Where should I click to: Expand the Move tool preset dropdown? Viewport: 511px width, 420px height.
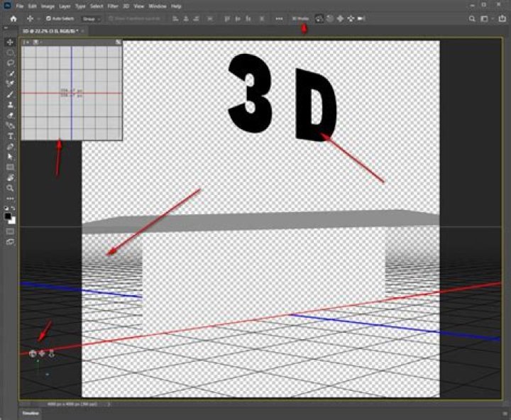38,18
